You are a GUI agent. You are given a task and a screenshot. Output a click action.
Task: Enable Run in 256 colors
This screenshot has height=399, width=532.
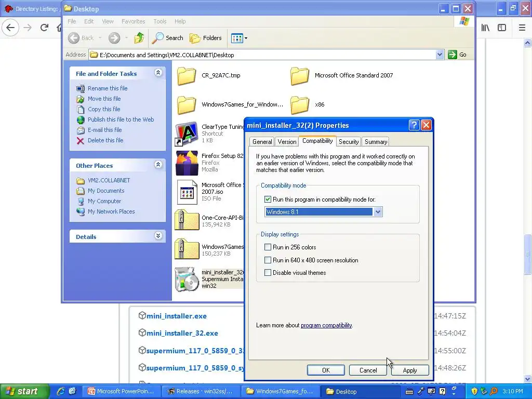coord(268,247)
